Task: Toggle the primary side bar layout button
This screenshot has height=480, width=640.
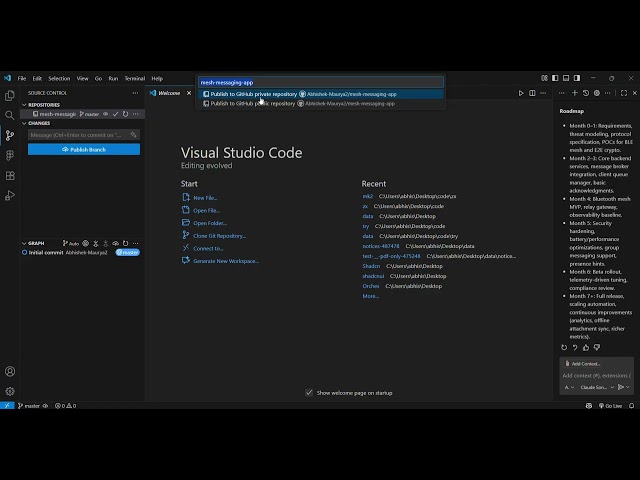Action: point(555,78)
